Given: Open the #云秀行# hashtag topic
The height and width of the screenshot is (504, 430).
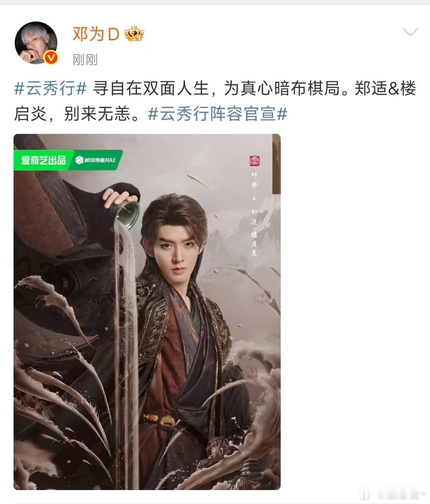Looking at the screenshot, I should pyautogui.click(x=50, y=88).
